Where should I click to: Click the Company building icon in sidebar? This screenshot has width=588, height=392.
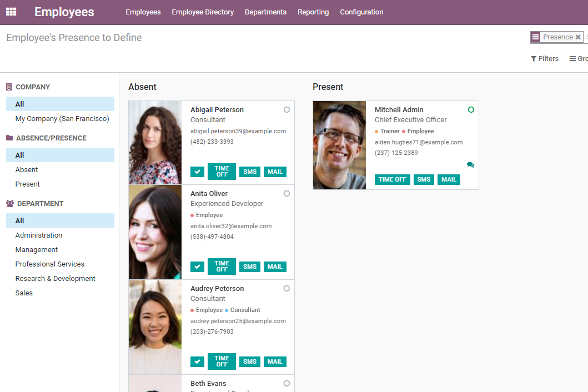(9, 87)
